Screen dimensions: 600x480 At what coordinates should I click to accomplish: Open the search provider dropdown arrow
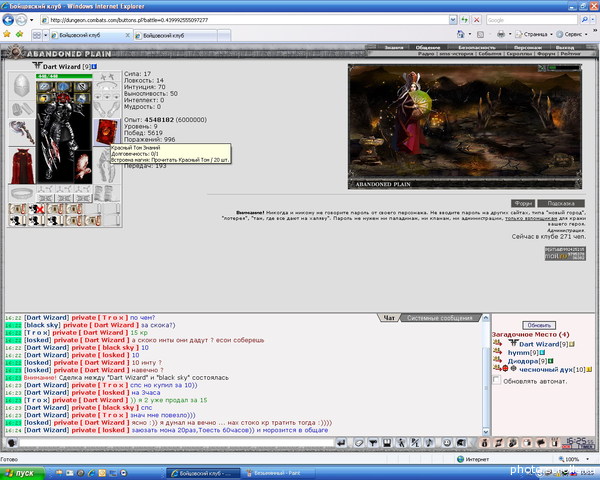tap(593, 20)
